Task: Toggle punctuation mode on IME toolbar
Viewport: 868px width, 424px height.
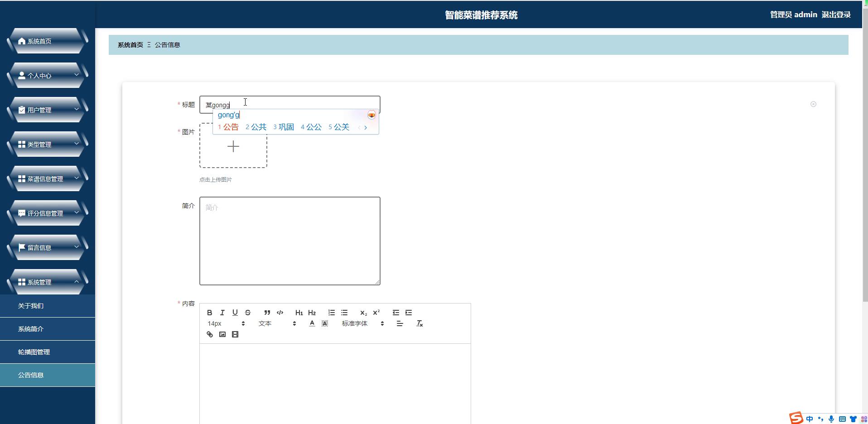Action: coord(820,419)
